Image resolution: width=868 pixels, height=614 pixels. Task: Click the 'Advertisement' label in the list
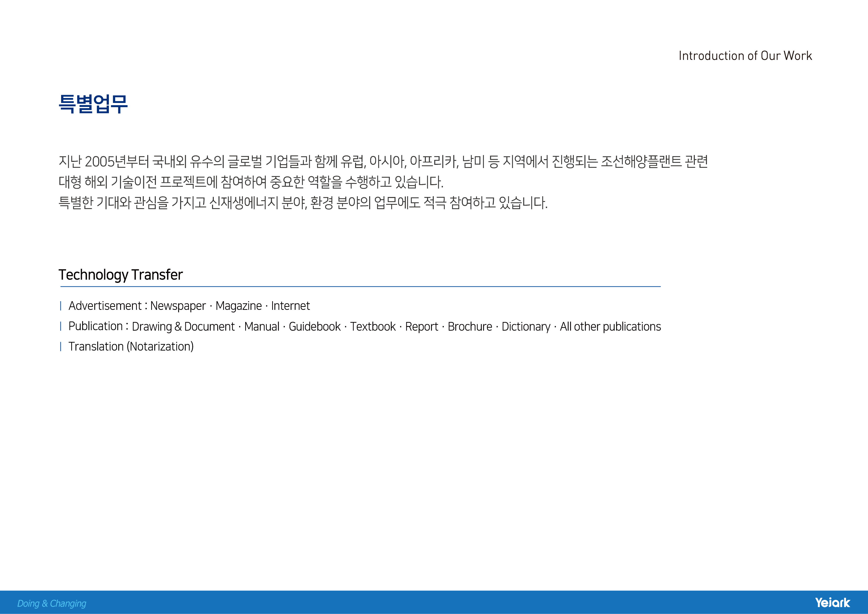(x=105, y=305)
